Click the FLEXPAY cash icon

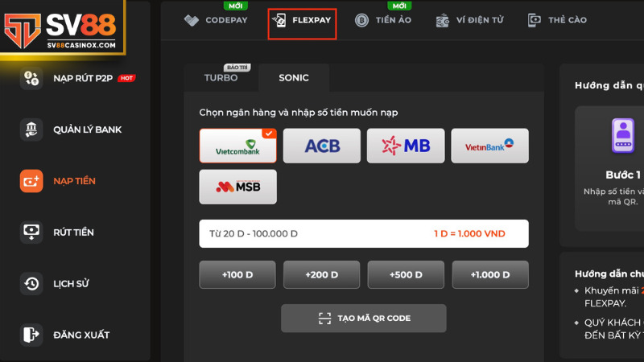(x=279, y=19)
